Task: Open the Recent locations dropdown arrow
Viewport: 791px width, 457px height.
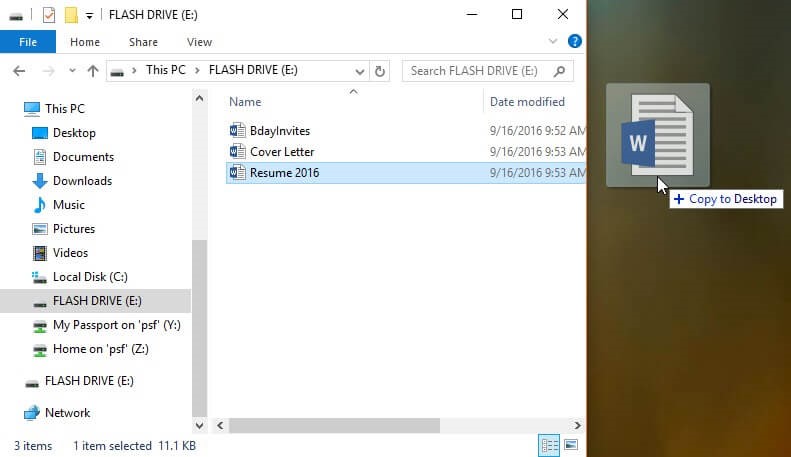Action: coord(70,71)
